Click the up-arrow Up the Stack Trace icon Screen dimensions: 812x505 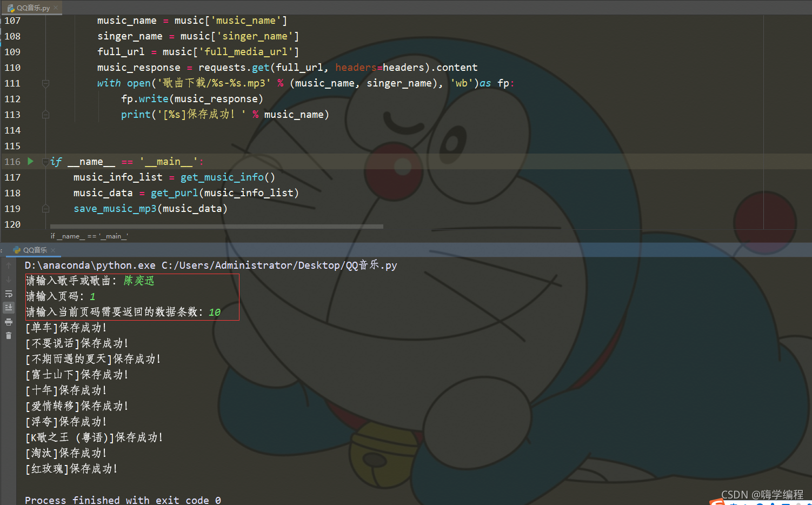[9, 265]
